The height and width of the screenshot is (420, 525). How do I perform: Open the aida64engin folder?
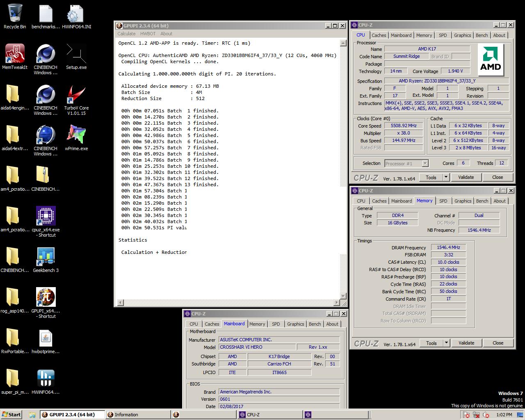click(15, 98)
